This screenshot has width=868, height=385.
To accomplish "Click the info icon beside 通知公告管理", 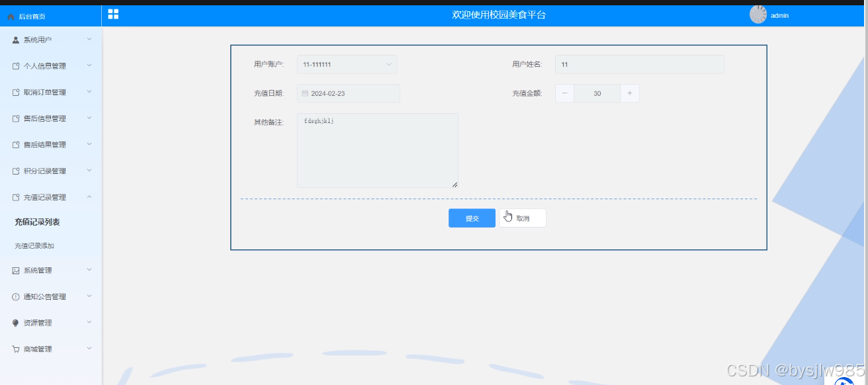I will [16, 297].
